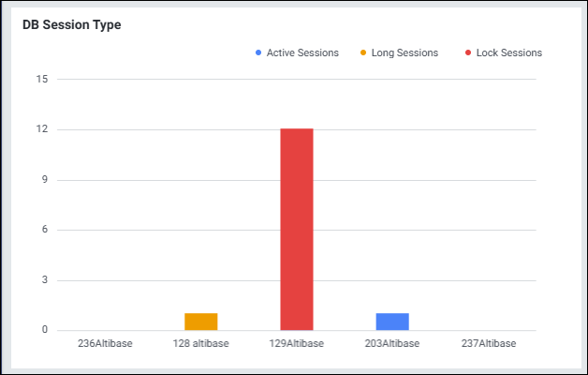Select the orange bar for 128 altibase
Viewport: 588px width, 375px height.
[201, 322]
